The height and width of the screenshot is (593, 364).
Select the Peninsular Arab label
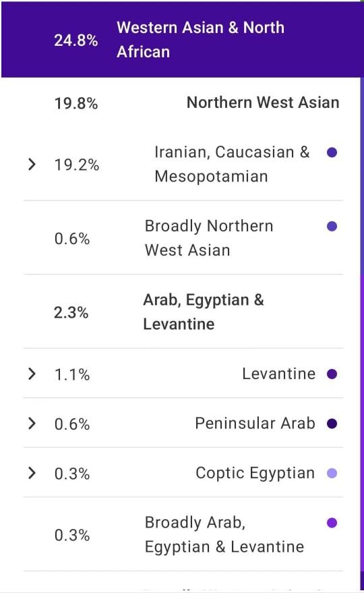255,423
